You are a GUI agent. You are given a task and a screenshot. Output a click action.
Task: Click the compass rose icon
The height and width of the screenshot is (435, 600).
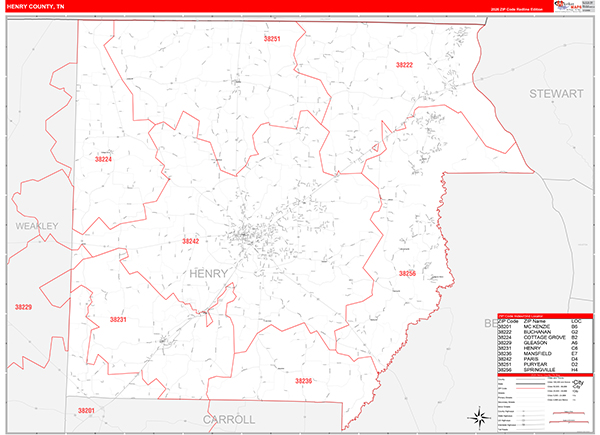coord(479,417)
